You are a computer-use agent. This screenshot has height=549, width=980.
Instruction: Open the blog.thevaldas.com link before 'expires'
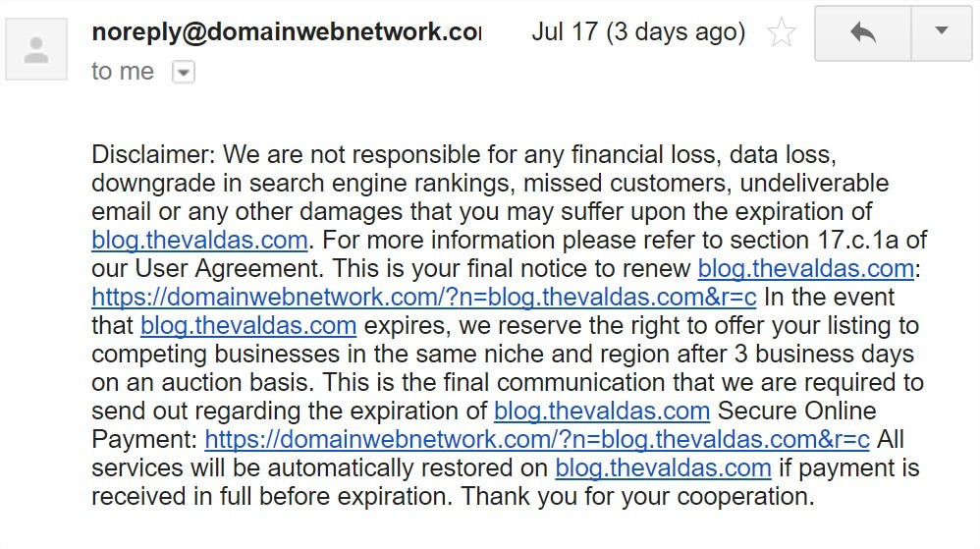pos(248,326)
